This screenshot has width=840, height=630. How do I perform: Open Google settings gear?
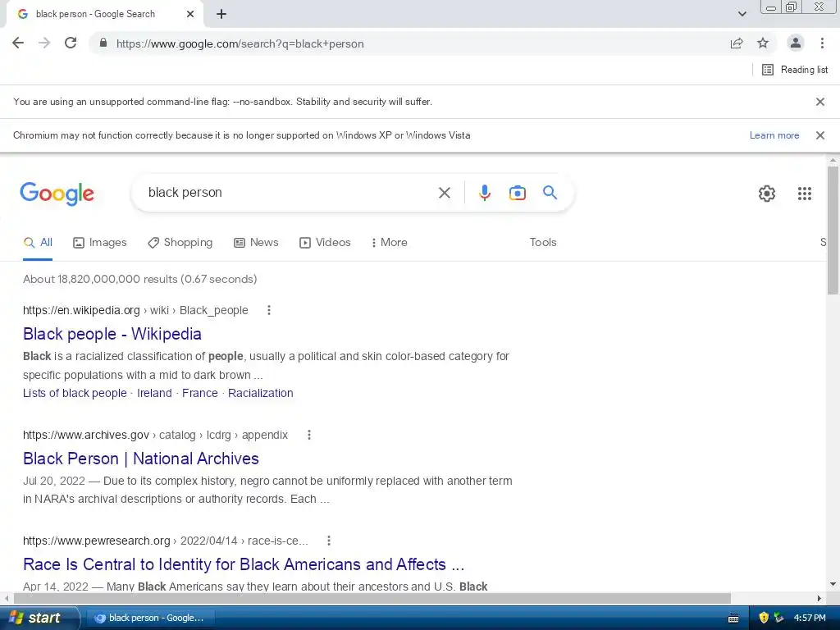pos(767,194)
